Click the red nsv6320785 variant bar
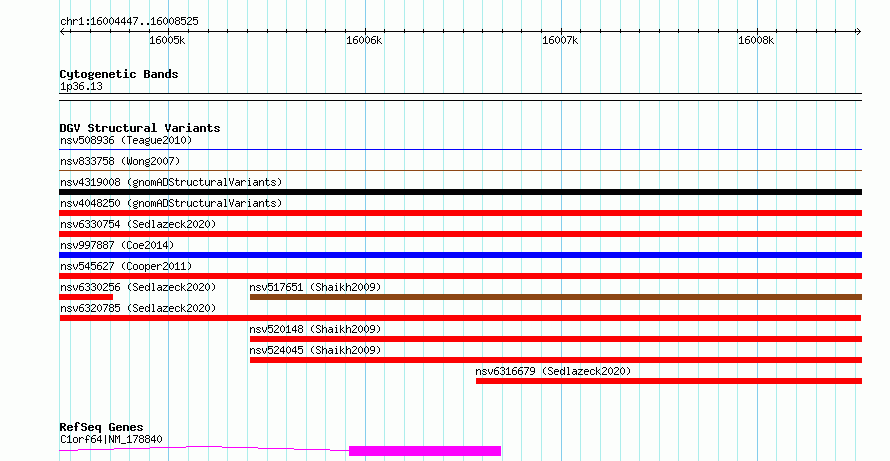 460,318
